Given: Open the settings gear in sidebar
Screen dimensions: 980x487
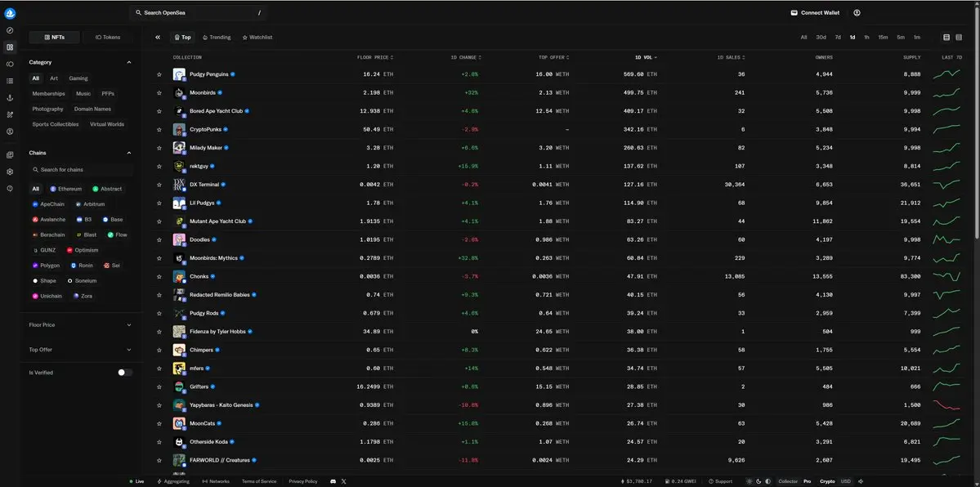Looking at the screenshot, I should (10, 172).
